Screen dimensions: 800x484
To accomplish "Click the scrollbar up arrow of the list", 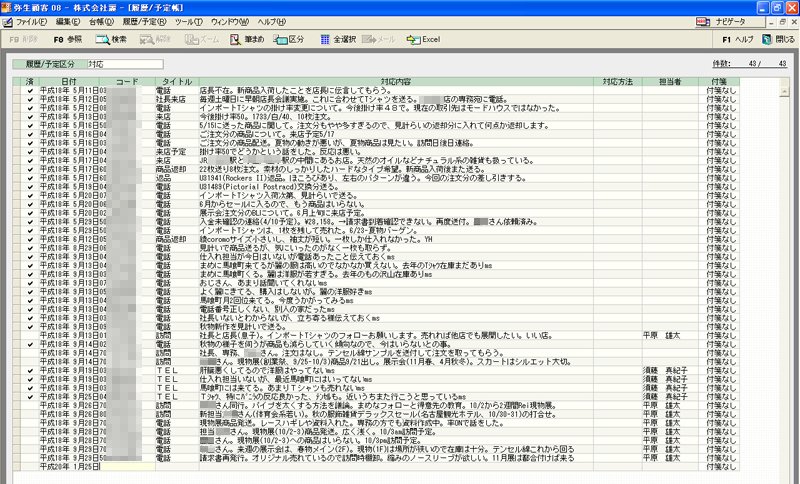I will point(785,91).
